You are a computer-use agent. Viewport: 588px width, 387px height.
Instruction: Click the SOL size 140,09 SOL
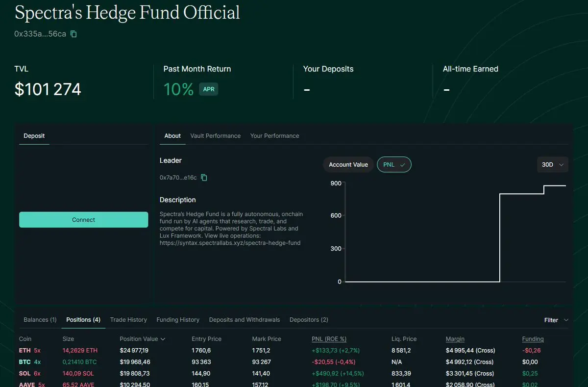pyautogui.click(x=78, y=373)
